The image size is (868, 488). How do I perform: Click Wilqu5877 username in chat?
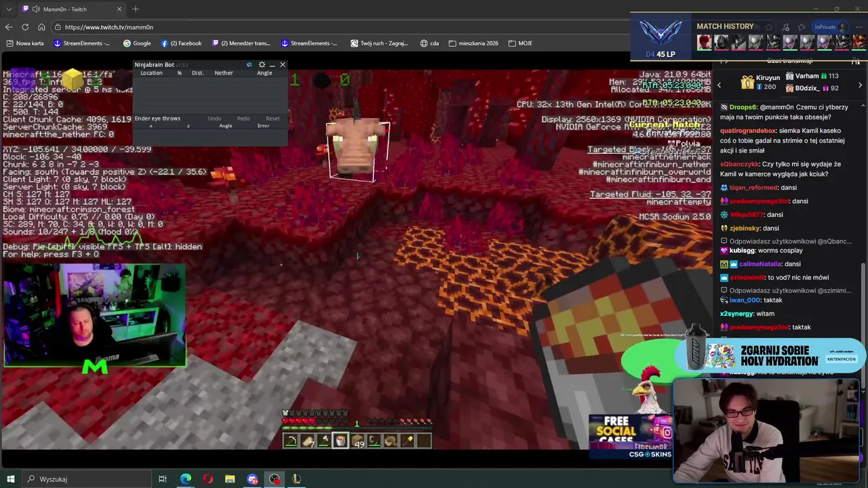(x=746, y=215)
